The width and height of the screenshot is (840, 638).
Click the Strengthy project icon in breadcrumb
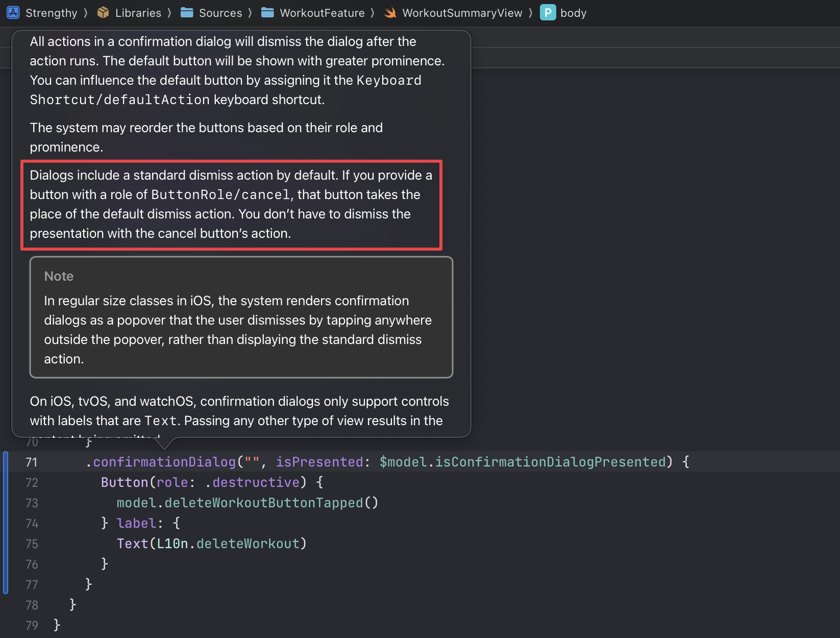pos(13,13)
